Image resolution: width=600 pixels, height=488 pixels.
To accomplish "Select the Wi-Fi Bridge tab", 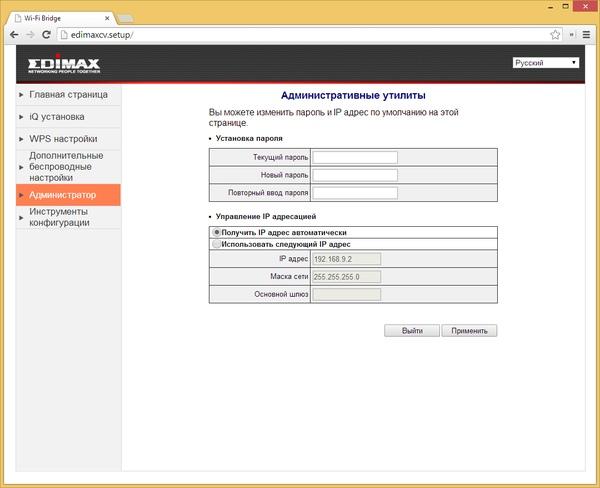I will pyautogui.click(x=61, y=18).
